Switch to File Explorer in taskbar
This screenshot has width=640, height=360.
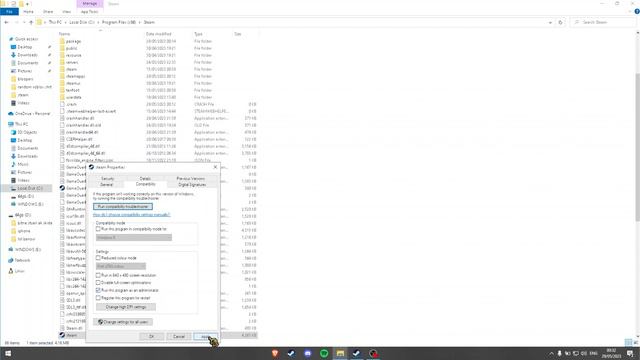pyautogui.click(x=340, y=353)
